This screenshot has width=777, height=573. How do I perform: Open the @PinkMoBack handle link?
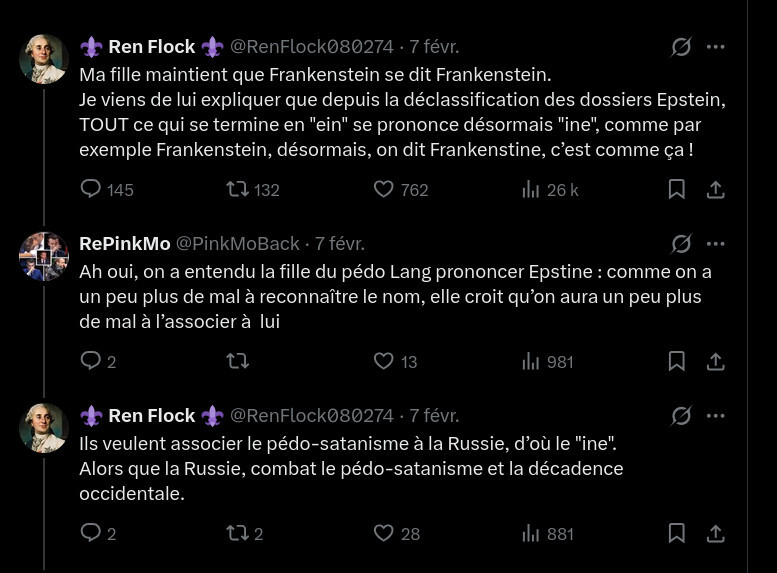click(x=238, y=244)
